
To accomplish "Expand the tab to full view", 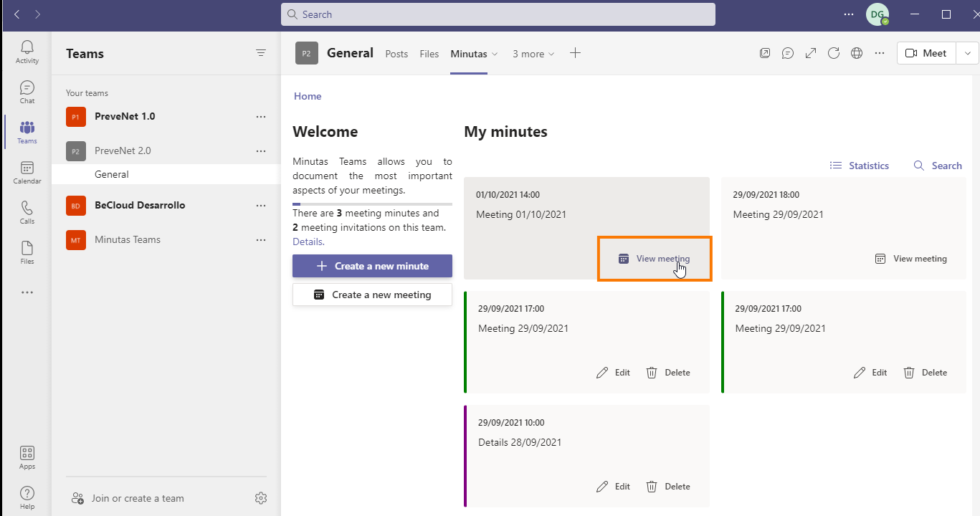I will [x=811, y=53].
